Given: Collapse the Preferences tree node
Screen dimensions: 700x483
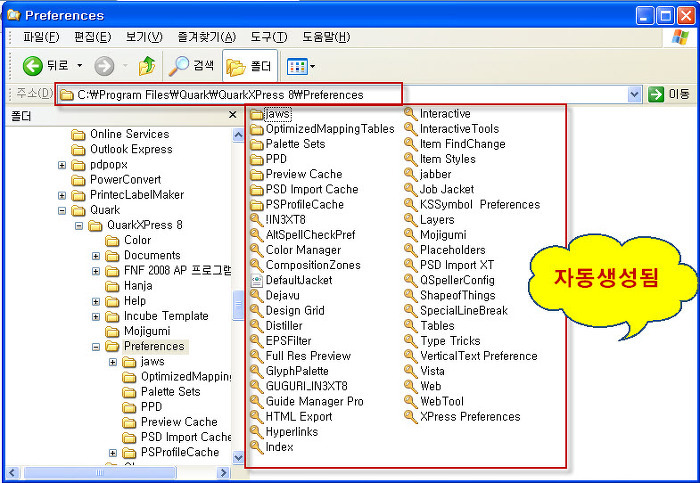Looking at the screenshot, I should 96,347.
